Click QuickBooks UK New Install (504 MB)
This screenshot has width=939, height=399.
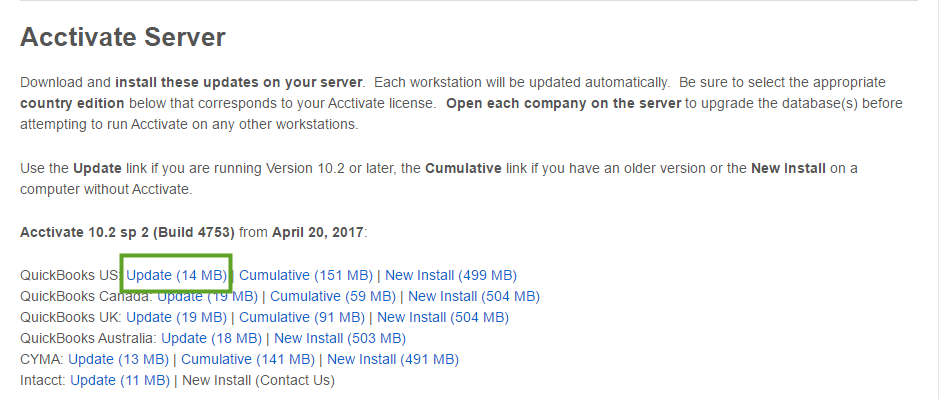coord(443,317)
